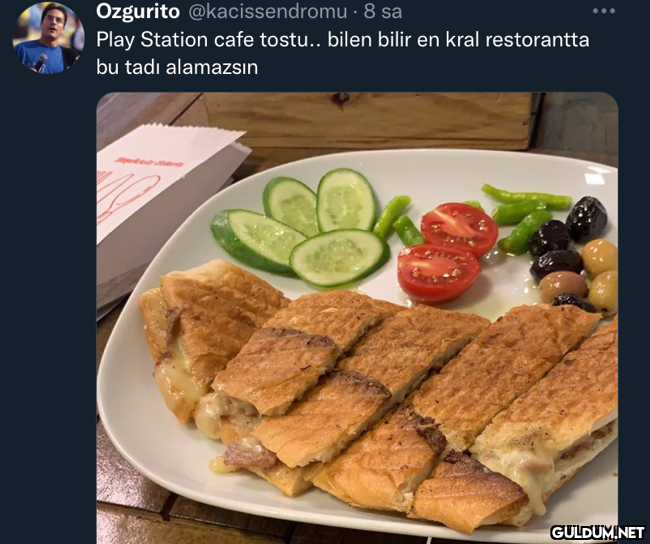This screenshot has width=650, height=544.
Task: Open the tweet's three-dot more menu
Action: pyautogui.click(x=604, y=11)
